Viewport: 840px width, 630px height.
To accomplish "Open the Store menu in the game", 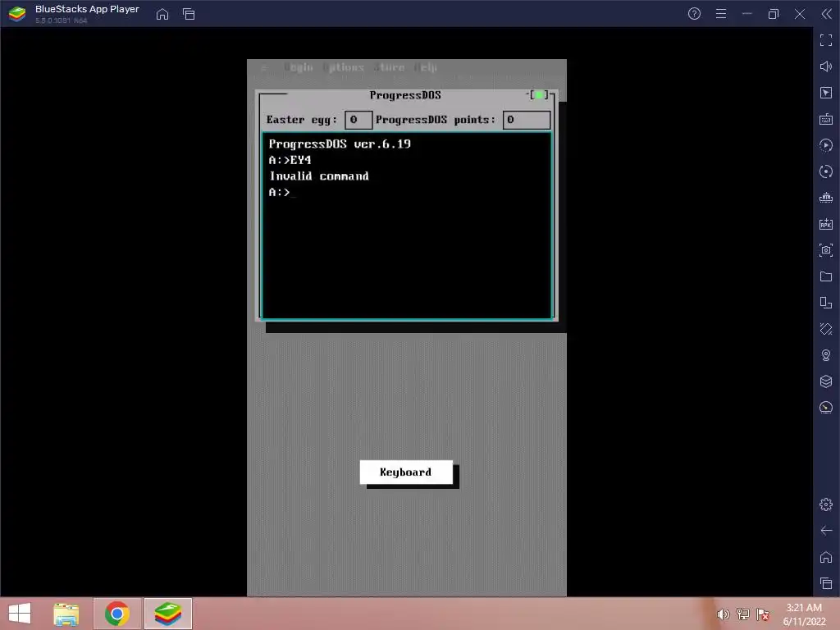I will (x=389, y=67).
